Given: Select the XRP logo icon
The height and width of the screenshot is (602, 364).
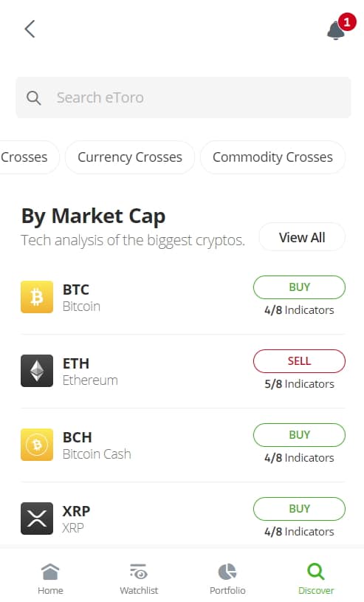Looking at the screenshot, I should 37,519.
